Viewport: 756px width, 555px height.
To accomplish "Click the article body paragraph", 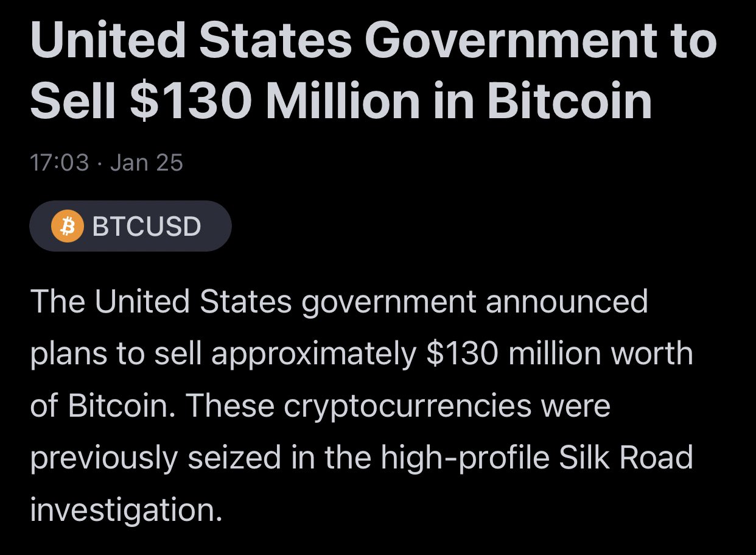I will point(362,406).
